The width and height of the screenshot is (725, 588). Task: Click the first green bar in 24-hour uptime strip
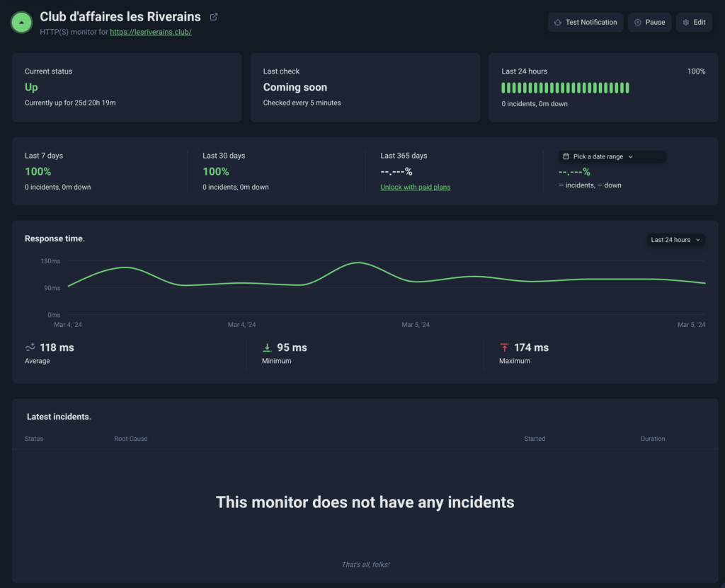pyautogui.click(x=503, y=88)
